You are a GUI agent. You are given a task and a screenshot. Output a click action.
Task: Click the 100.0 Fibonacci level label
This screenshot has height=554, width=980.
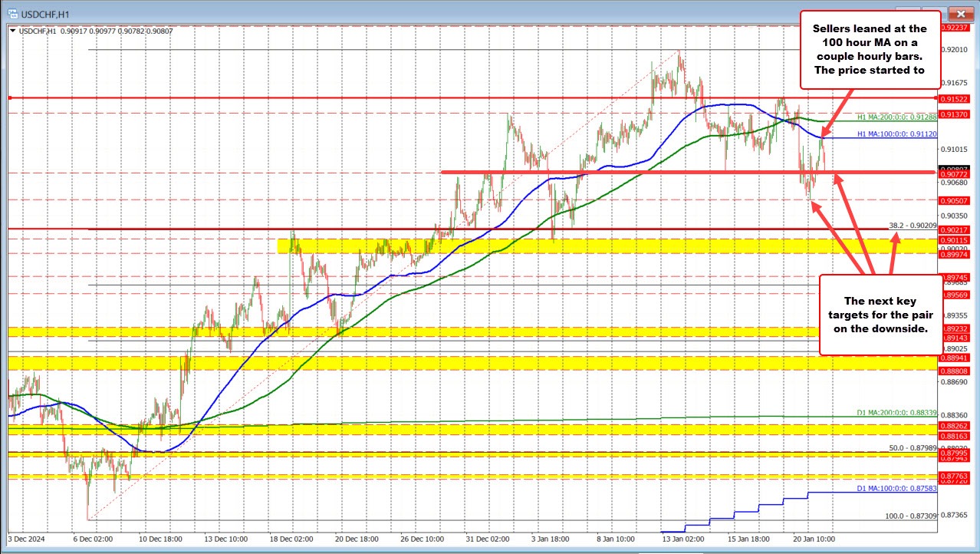911,516
